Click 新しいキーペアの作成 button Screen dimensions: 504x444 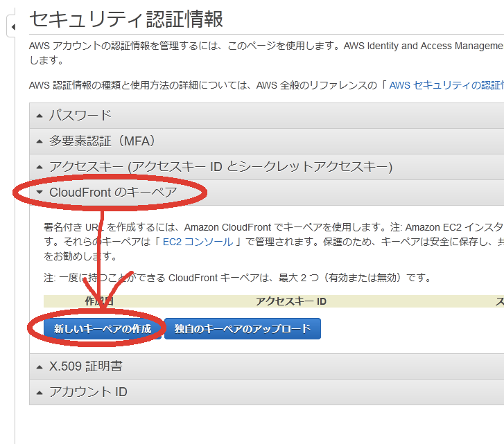[x=102, y=329]
